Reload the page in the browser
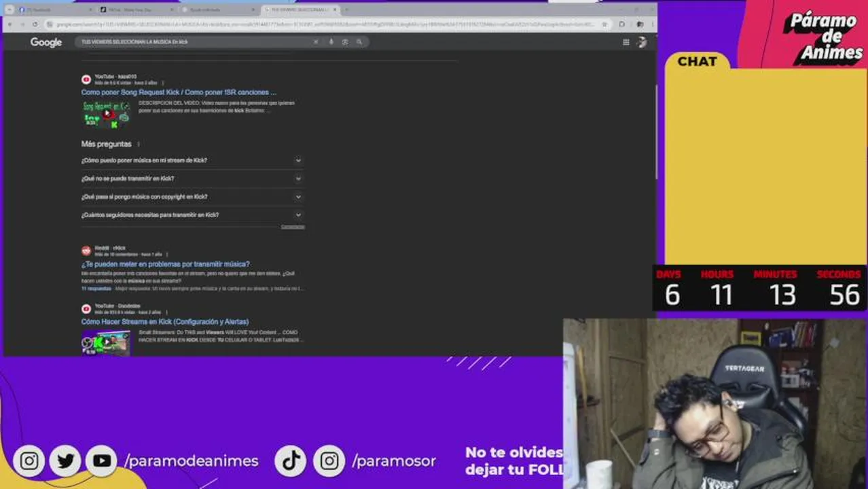The width and height of the screenshot is (868, 489). (x=37, y=24)
